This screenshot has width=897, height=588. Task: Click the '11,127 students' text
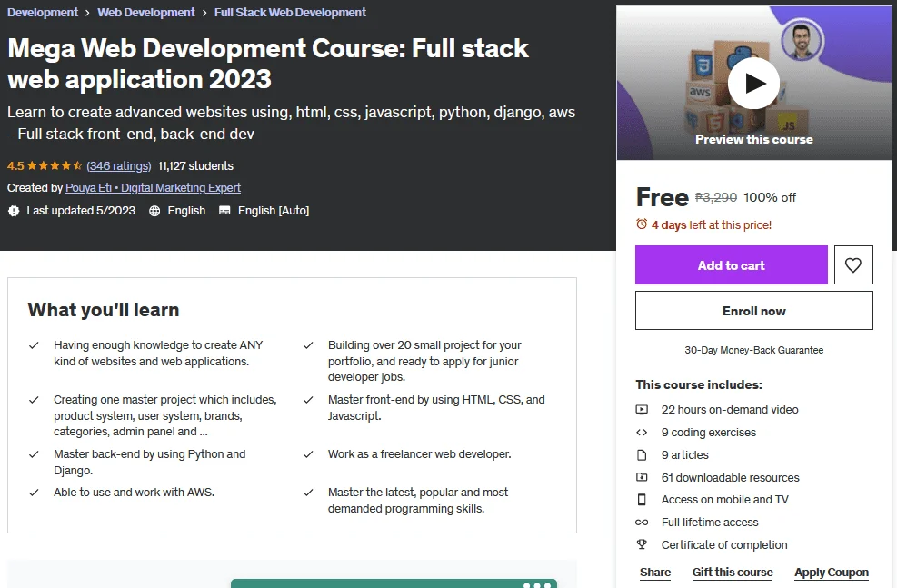coord(195,166)
